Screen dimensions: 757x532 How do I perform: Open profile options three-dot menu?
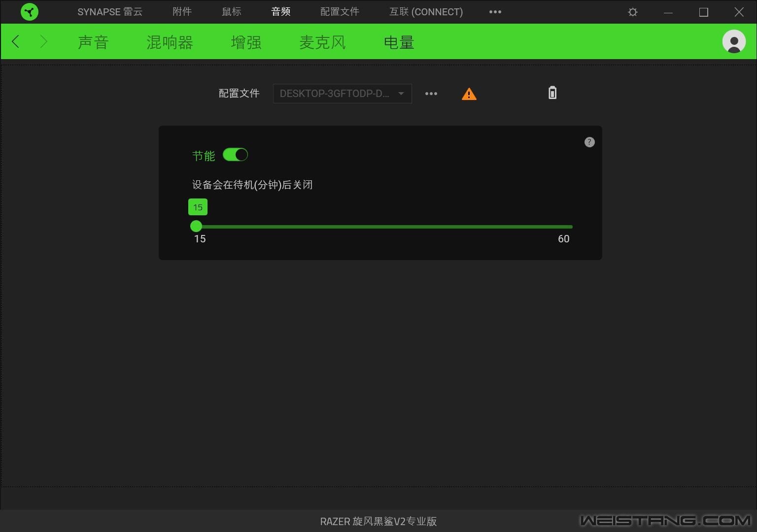(x=431, y=94)
